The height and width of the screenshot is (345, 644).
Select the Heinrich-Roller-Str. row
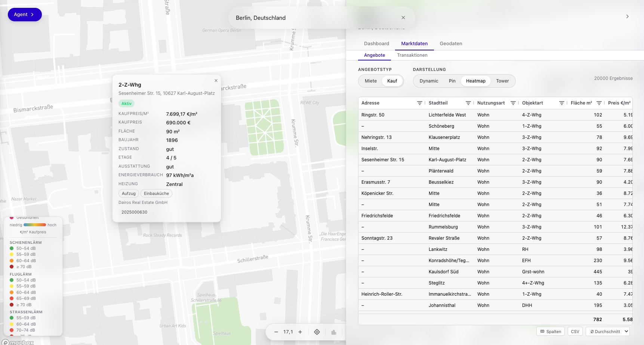pyautogui.click(x=495, y=294)
